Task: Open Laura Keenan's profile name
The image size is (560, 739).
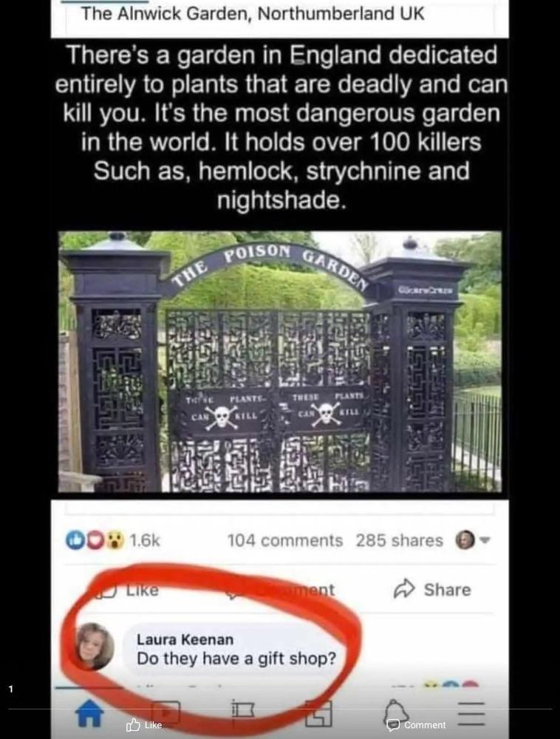Action: coord(185,639)
